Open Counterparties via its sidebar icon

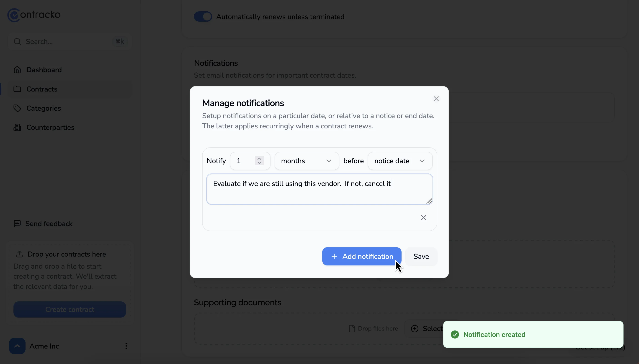pyautogui.click(x=17, y=127)
